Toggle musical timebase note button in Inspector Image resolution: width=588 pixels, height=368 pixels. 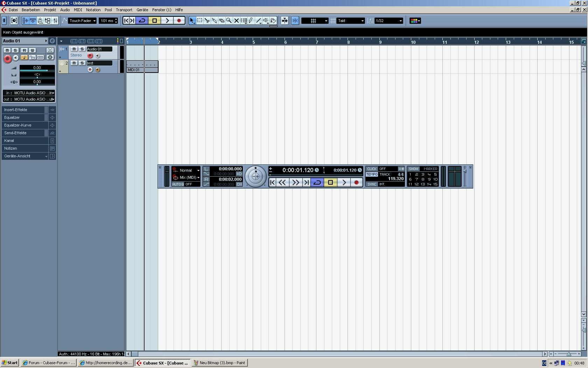click(24, 57)
